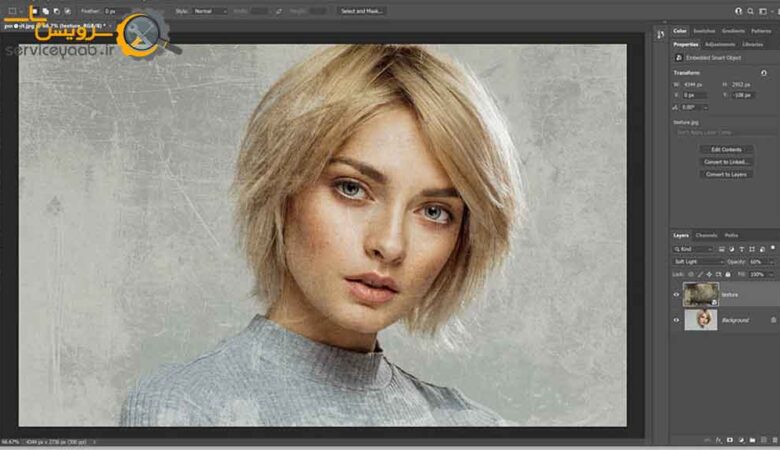Viewport: 780px width, 450px height.
Task: Toggle the type layers filter icon
Action: [x=741, y=249]
